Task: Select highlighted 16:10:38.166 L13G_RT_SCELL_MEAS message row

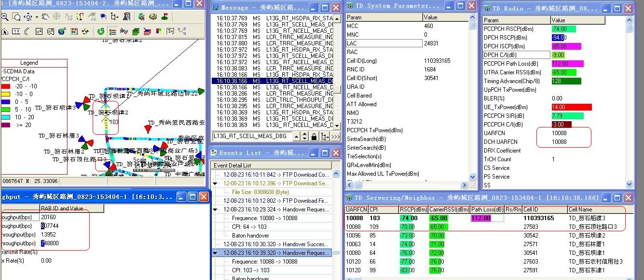Action: (x=273, y=81)
